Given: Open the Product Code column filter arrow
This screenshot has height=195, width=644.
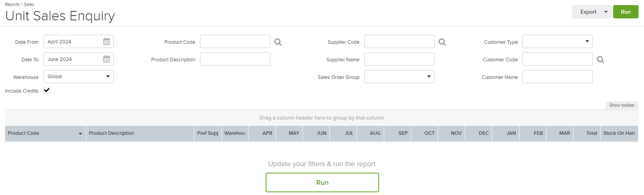Looking at the screenshot, I should [x=80, y=134].
